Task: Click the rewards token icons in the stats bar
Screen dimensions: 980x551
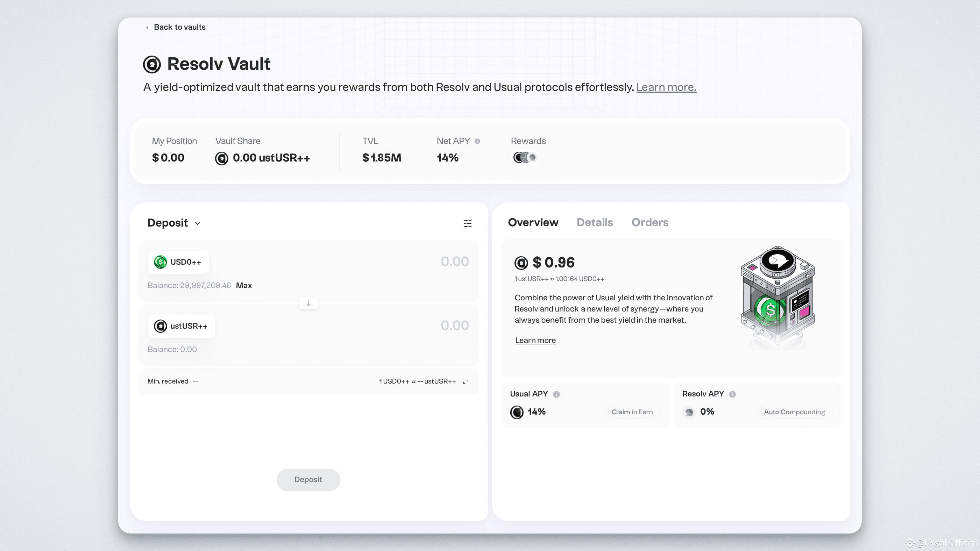Action: pos(525,157)
